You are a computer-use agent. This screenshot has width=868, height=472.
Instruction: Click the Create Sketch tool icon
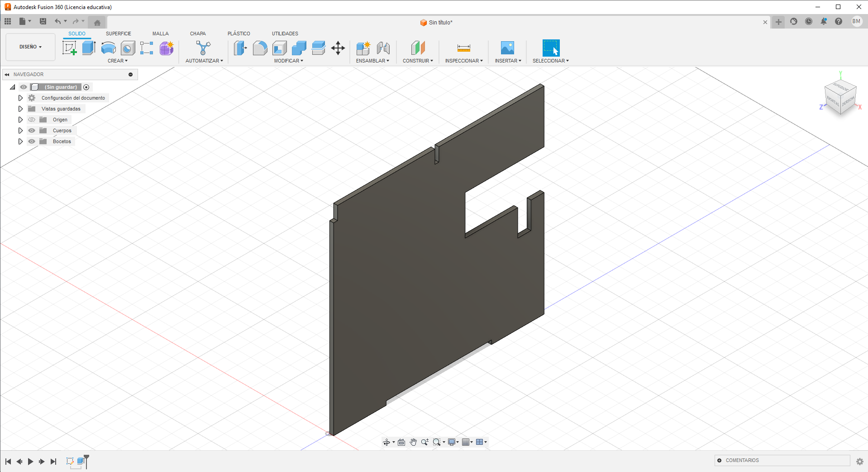point(70,48)
